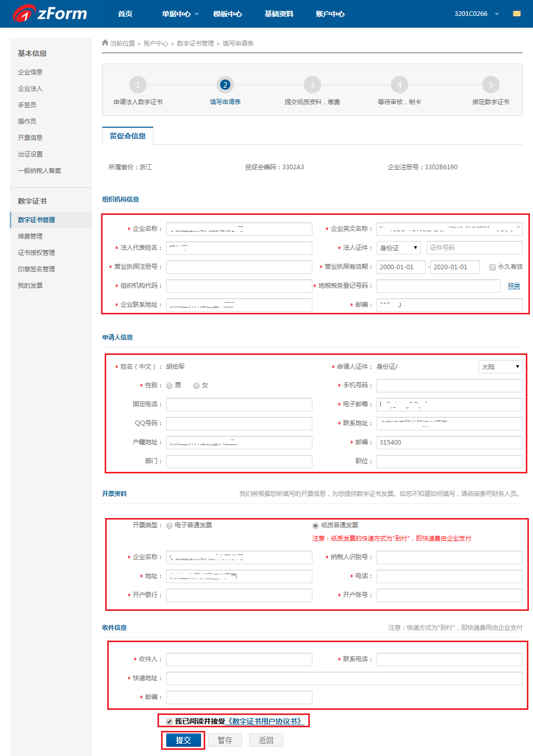Select 电子普通发票 invoice type
Screen dimensions: 533x756
click(x=169, y=526)
